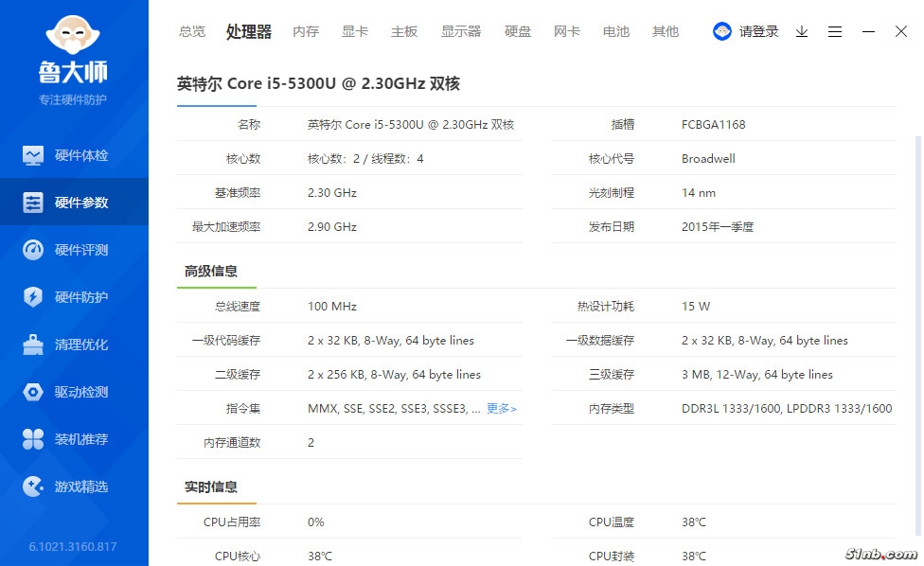Open 清理优化 sidebar entry
Screen dimensions: 924x566
click(81, 345)
